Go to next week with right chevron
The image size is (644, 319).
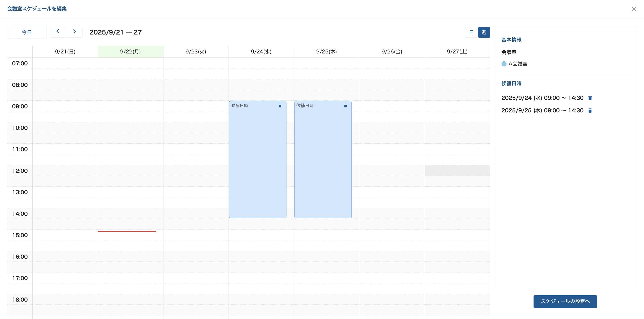pos(74,32)
